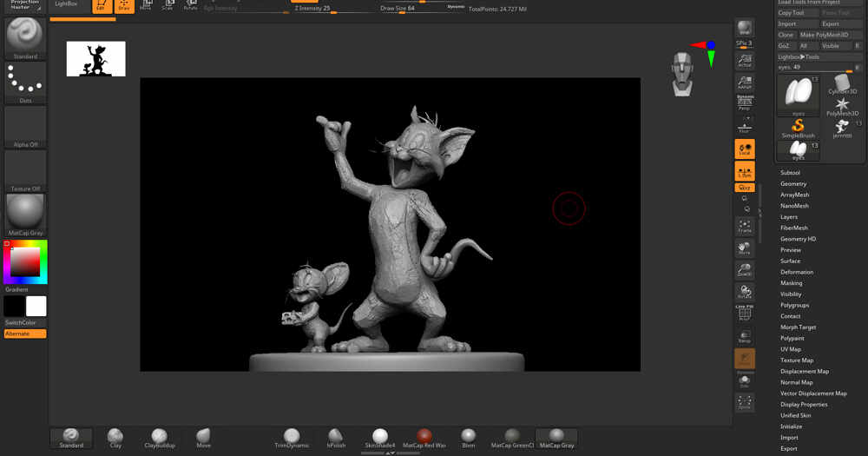Toggle Dynamic draw size
This screenshot has width=868, height=456.
click(x=456, y=7)
